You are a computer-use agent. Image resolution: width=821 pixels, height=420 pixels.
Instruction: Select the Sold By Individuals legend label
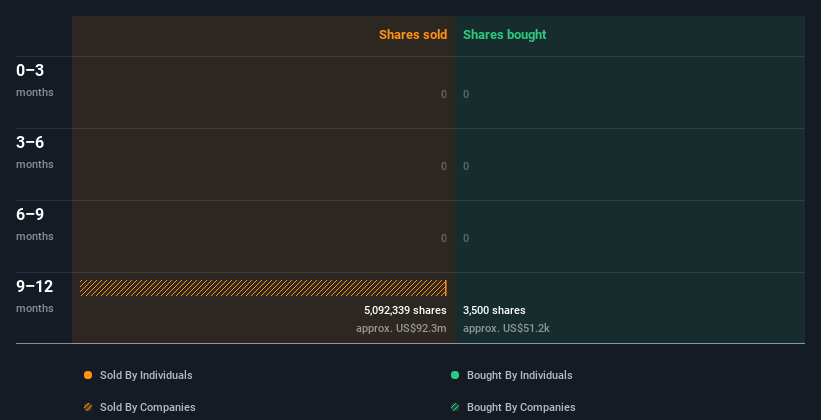coord(146,375)
